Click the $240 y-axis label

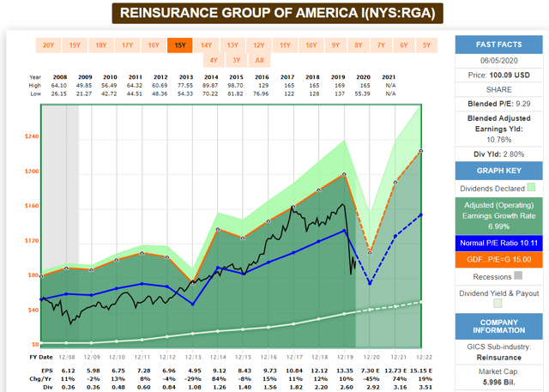pos(32,136)
